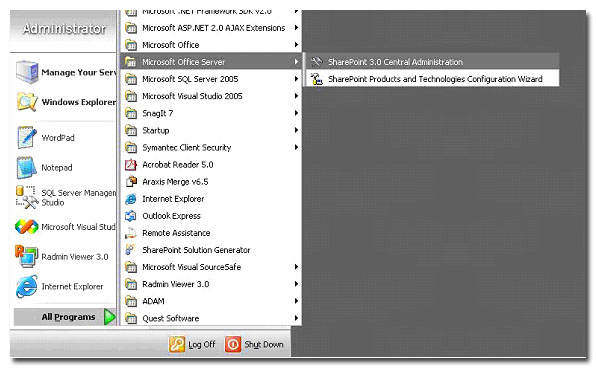Click the Configuration Wizard icon
Screen dimensions: 596x368
click(x=316, y=79)
